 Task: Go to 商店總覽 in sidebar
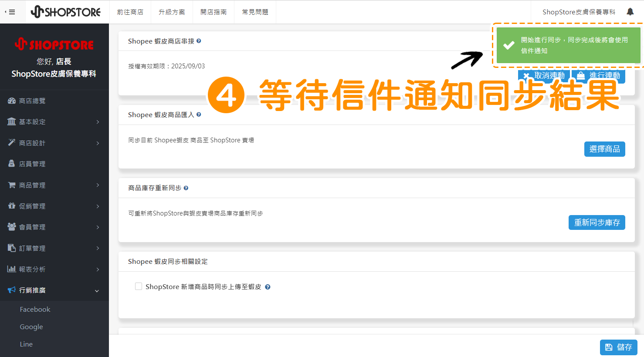pyautogui.click(x=32, y=101)
